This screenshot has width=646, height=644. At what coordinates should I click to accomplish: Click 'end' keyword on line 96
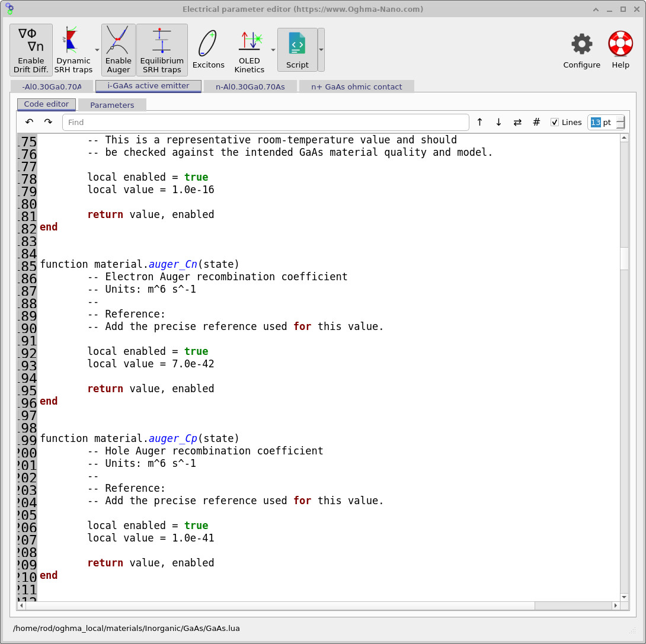pos(49,401)
